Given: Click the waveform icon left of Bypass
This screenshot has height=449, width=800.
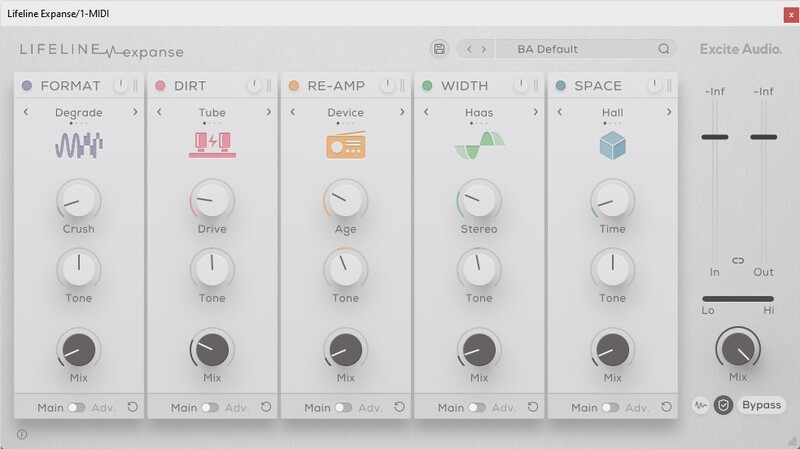Looking at the screenshot, I should pos(701,406).
